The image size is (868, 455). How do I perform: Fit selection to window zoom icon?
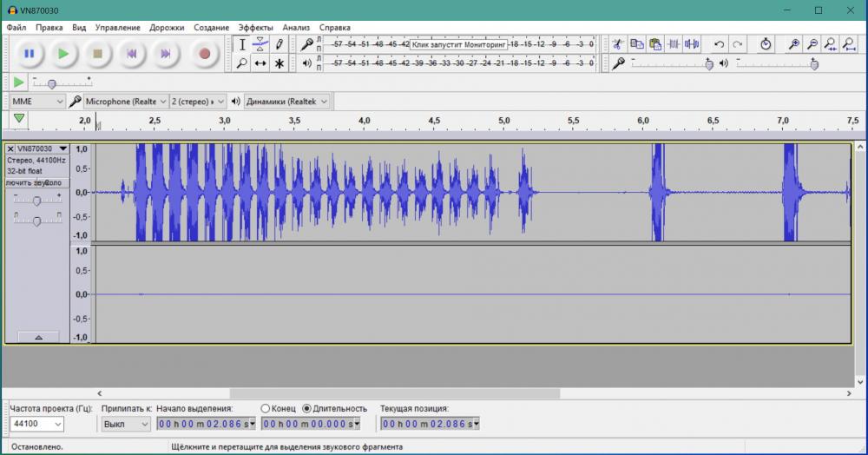point(831,44)
